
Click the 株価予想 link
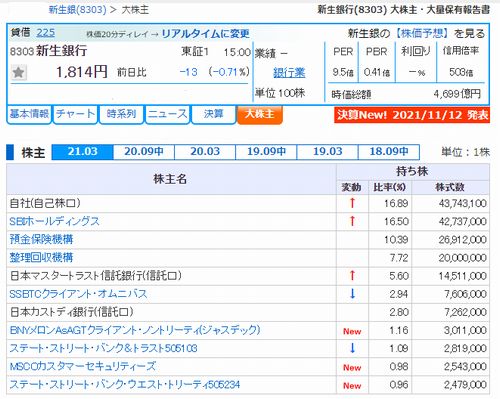tap(422, 33)
